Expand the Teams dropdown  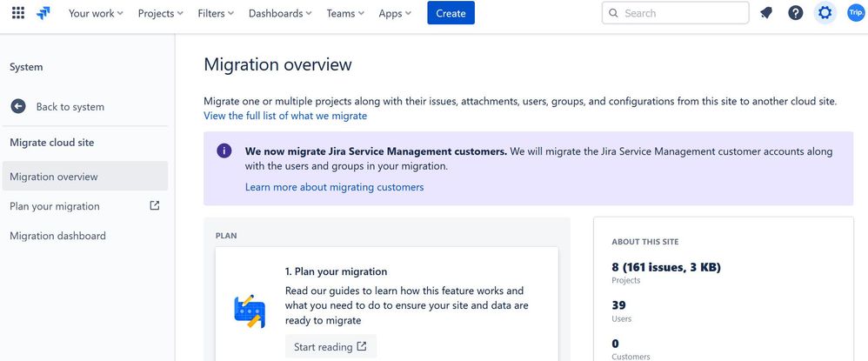[x=345, y=13]
